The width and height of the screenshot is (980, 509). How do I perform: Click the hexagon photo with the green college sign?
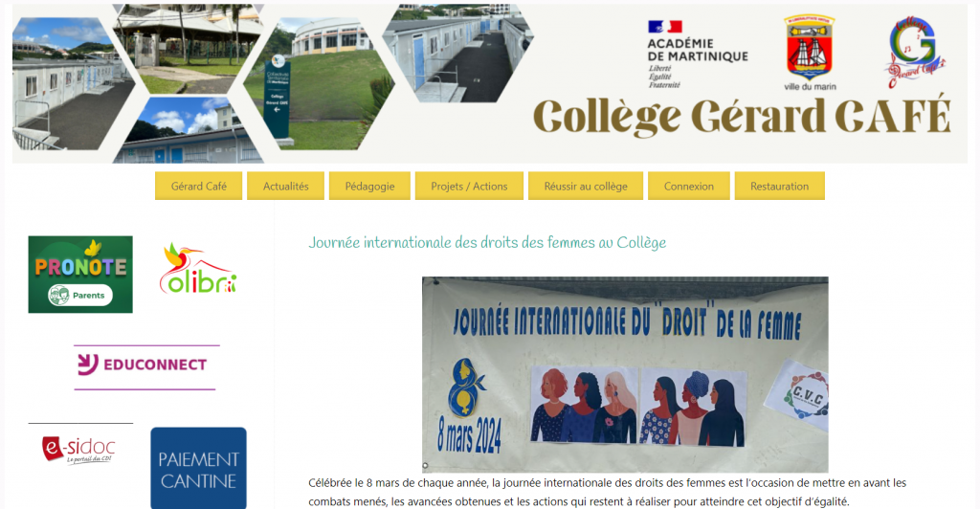319,83
